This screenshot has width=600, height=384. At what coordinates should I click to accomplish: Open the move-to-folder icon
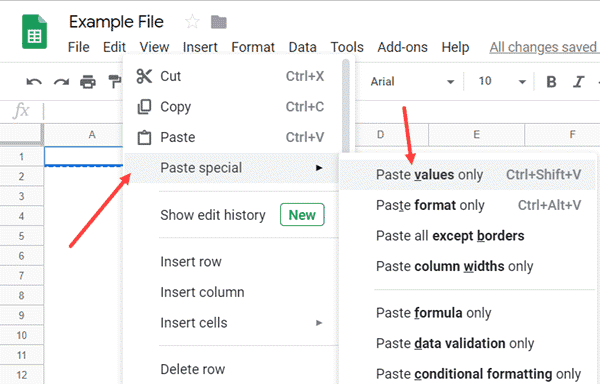pyautogui.click(x=219, y=22)
